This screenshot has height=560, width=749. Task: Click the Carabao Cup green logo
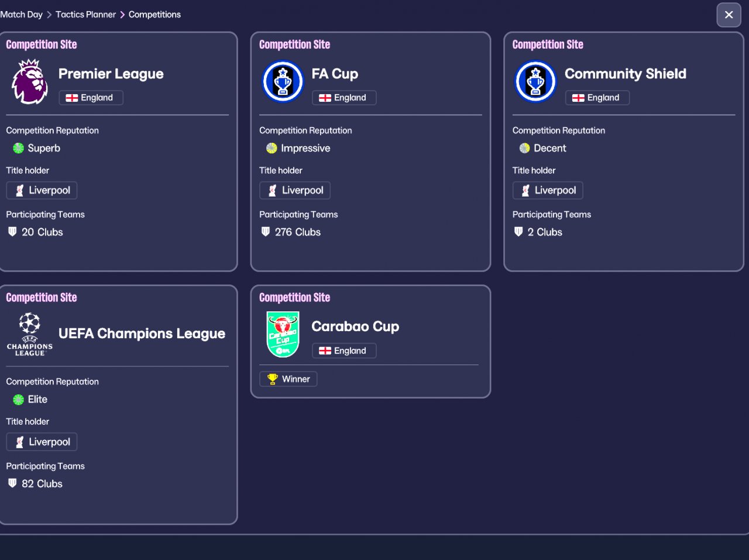283,334
